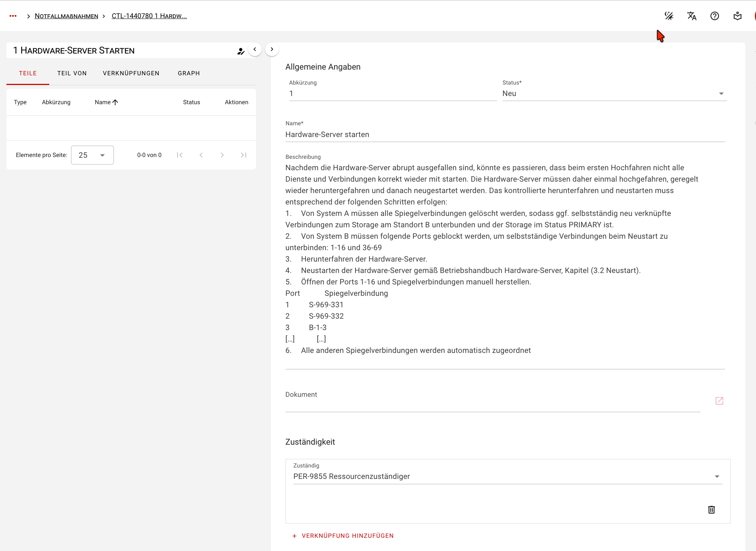
Task: Click the Type column header
Action: tap(20, 102)
